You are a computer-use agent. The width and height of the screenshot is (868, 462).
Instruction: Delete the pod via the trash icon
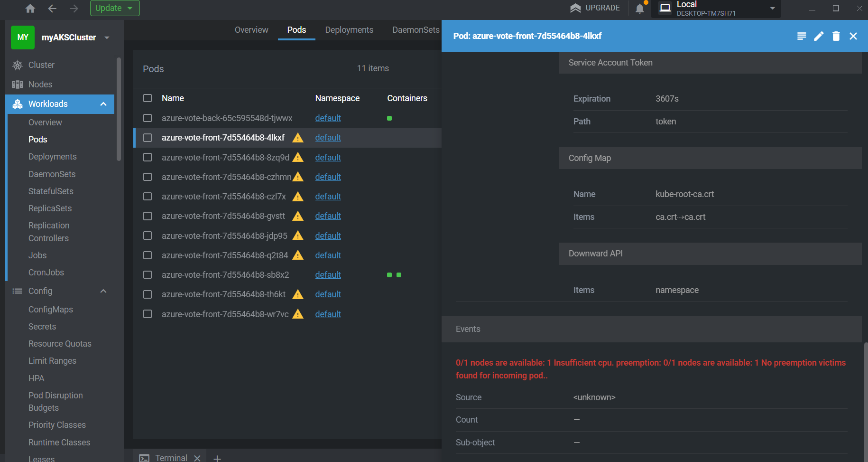tap(836, 36)
